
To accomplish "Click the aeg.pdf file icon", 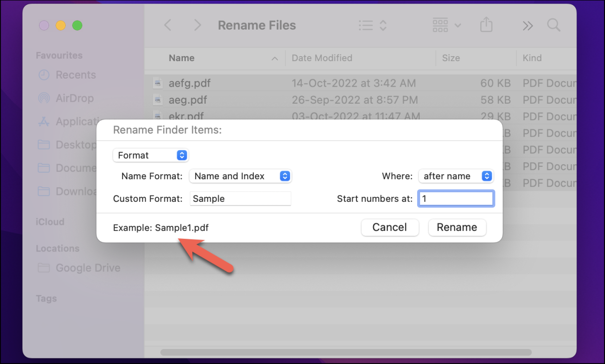I will [158, 100].
